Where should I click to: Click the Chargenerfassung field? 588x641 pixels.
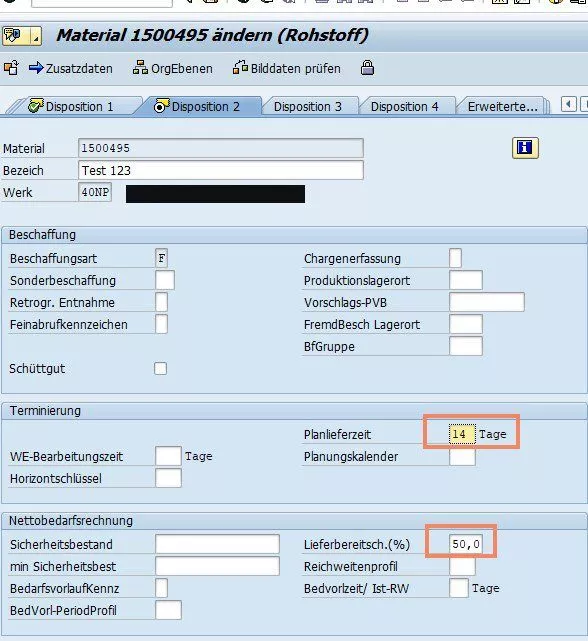click(x=456, y=258)
